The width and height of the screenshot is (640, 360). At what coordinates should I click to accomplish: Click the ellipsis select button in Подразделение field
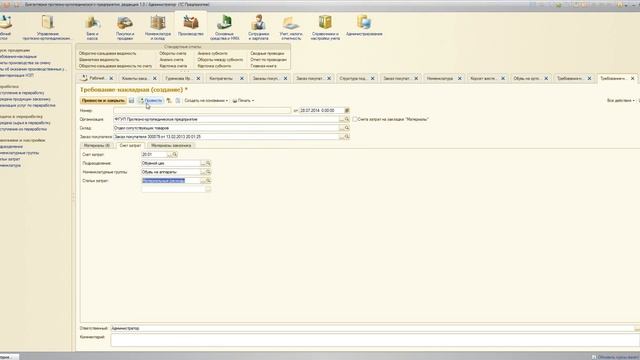click(x=203, y=163)
